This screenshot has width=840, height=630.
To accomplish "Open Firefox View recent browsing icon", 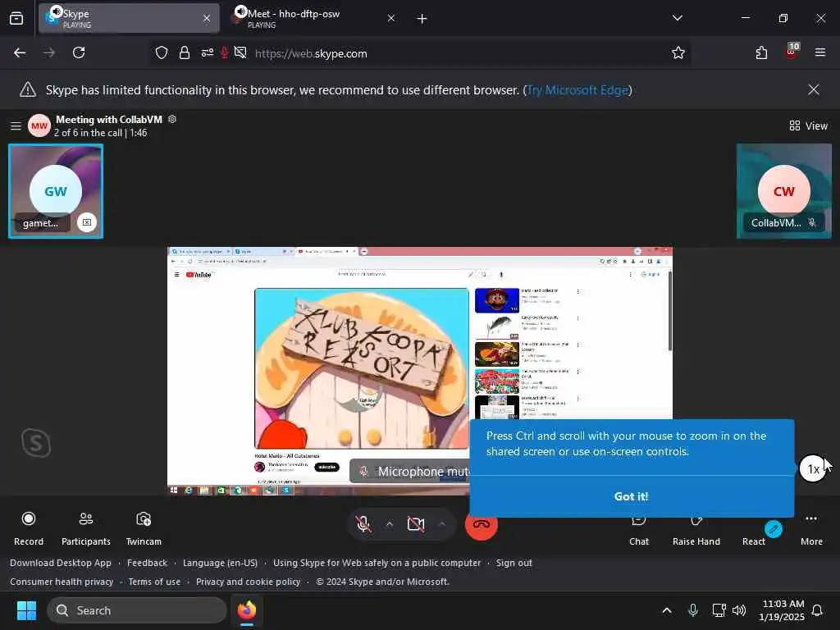I will (16, 19).
